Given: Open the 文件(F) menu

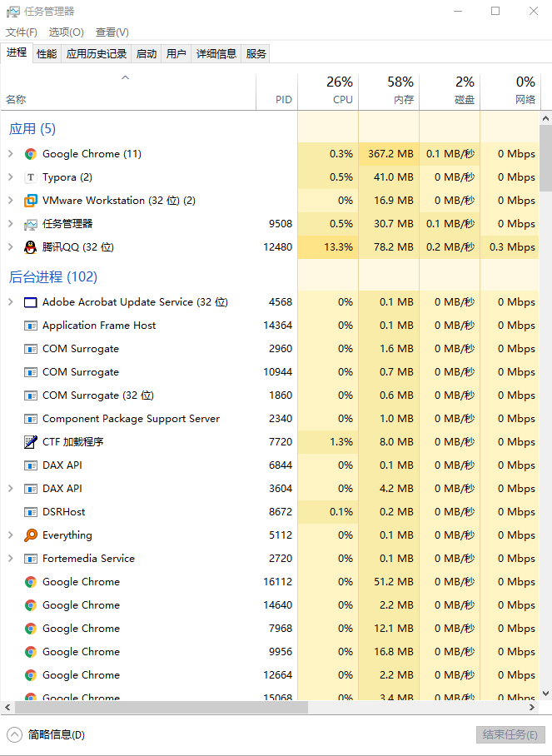Looking at the screenshot, I should tap(21, 32).
